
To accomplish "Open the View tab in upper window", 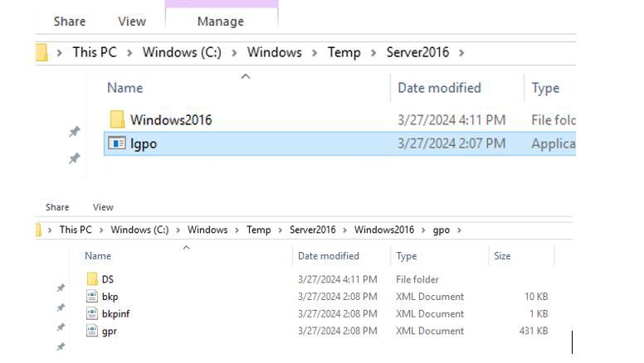I will (x=132, y=22).
